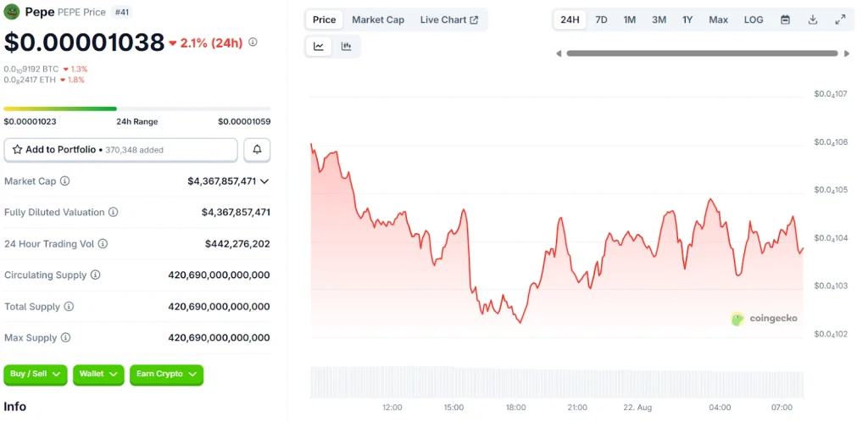Select the 3M time range
This screenshot has width=868, height=422.
659,19
